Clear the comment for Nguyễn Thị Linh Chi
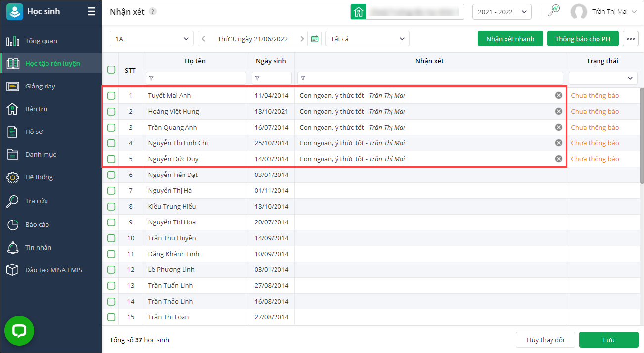Screen dimensions: 644x353 [559, 143]
